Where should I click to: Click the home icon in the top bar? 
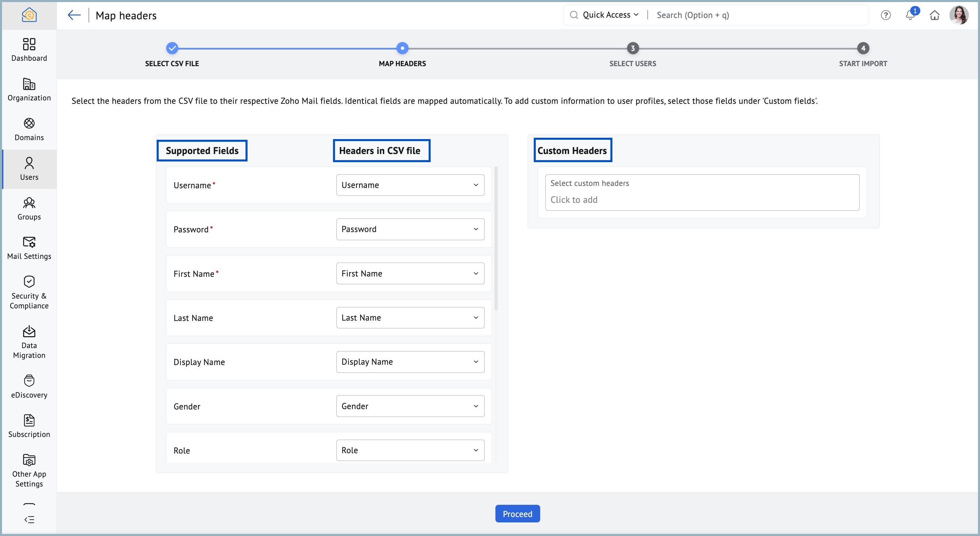pos(935,15)
